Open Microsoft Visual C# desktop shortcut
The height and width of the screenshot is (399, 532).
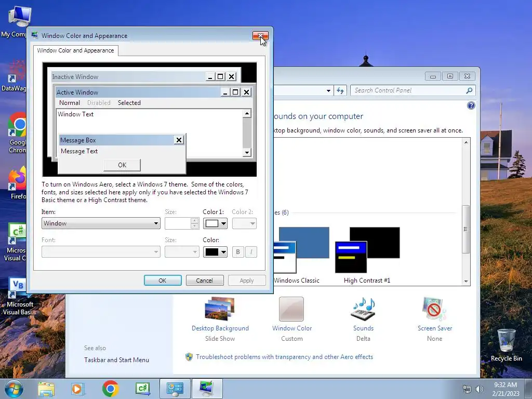click(16, 242)
